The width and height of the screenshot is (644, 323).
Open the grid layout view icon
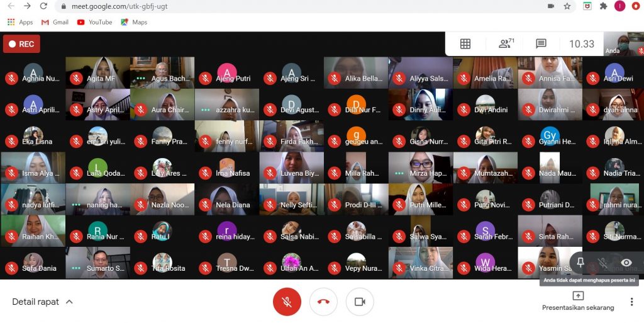pyautogui.click(x=465, y=44)
